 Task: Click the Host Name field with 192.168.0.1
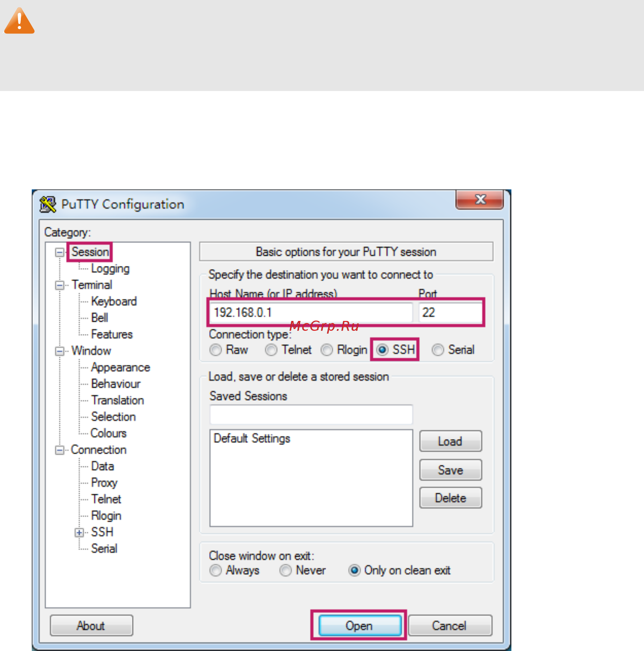311,312
